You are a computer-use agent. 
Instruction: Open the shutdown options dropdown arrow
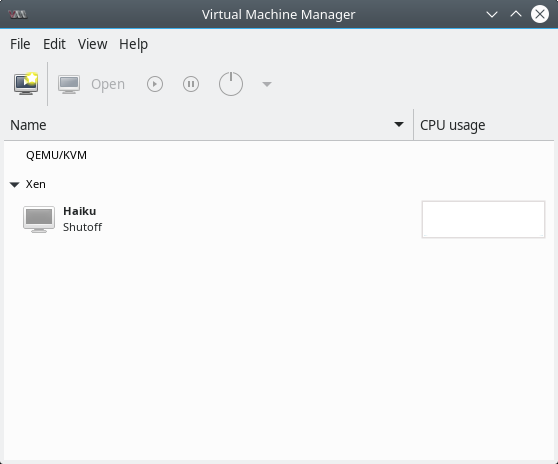(267, 84)
